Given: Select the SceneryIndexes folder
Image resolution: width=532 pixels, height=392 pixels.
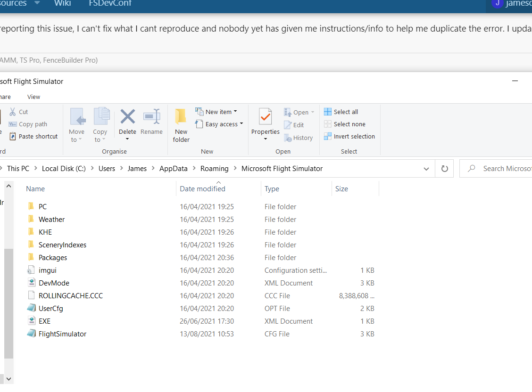Looking at the screenshot, I should coord(62,245).
